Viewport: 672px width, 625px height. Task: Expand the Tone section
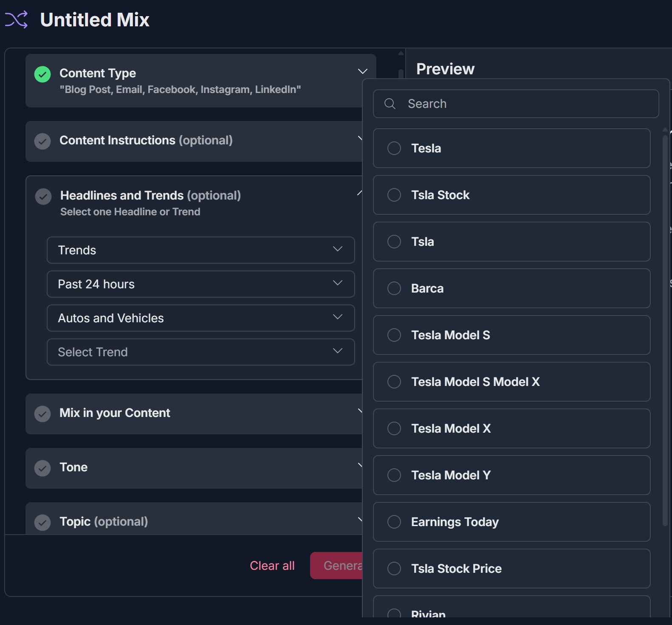[x=194, y=468]
